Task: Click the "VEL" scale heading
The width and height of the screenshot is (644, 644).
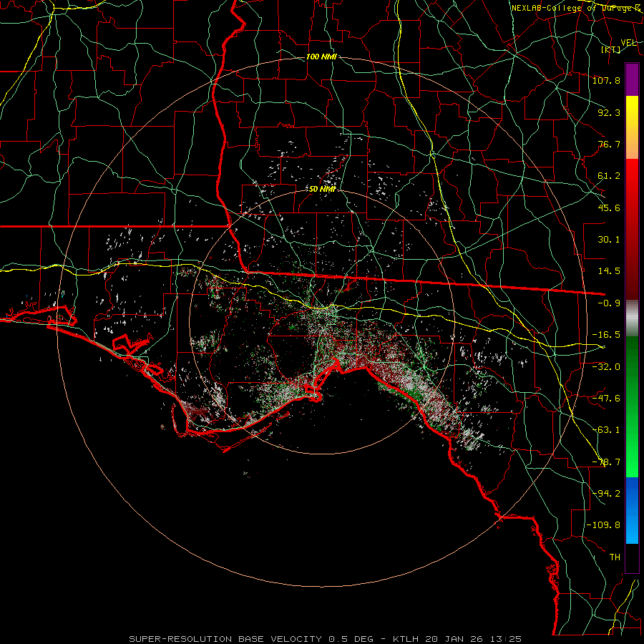Action: click(628, 43)
